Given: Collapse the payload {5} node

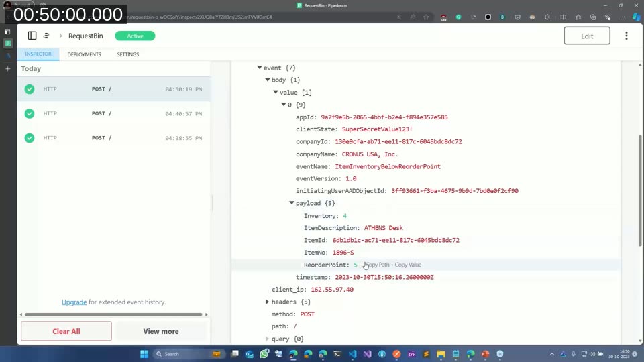Looking at the screenshot, I should (x=292, y=203).
